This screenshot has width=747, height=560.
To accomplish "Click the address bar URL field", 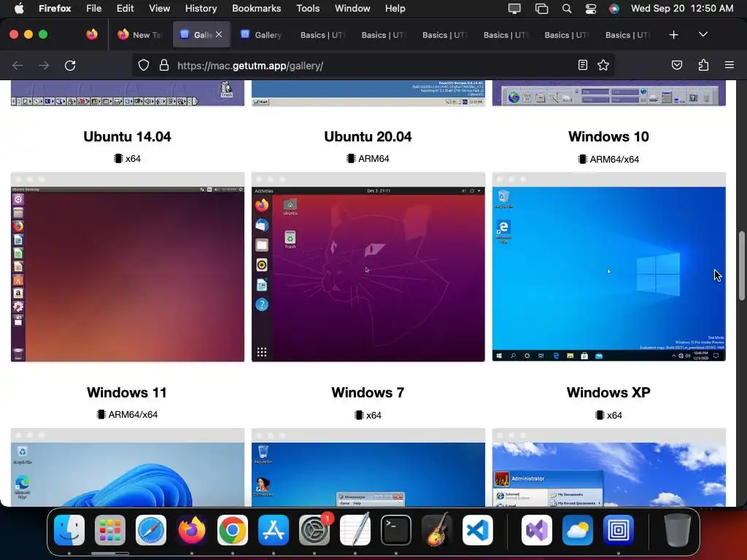I will (373, 65).
